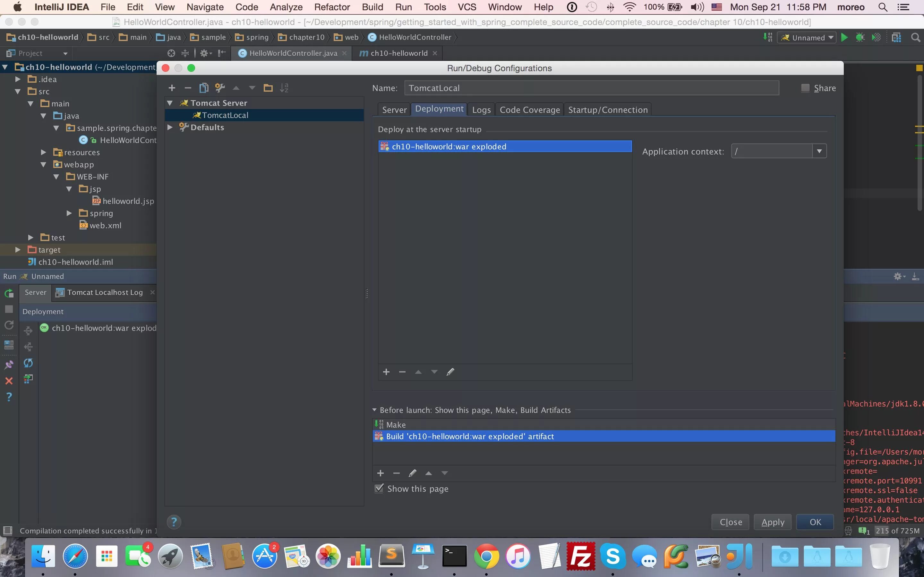Screen dimensions: 924x577
Task: Click the edit artifact pencil icon in deploy list
Action: pyautogui.click(x=450, y=372)
